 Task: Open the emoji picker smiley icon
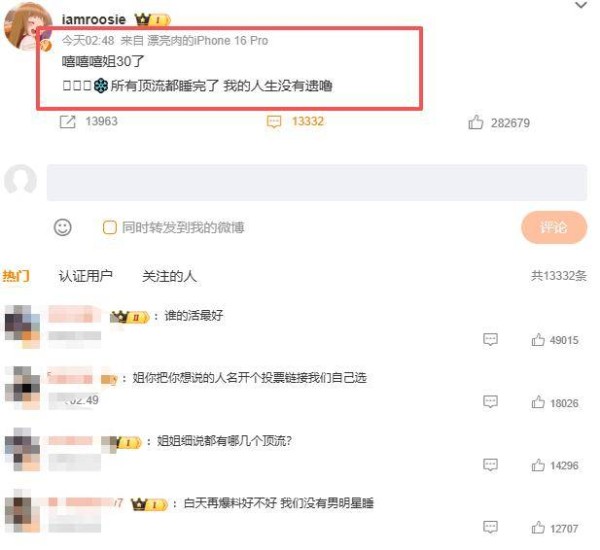(62, 227)
